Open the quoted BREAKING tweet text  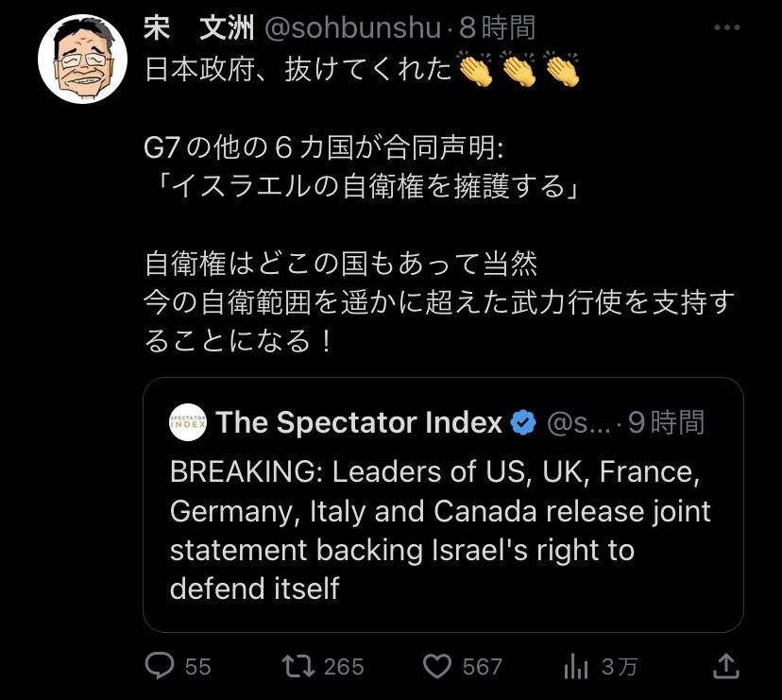click(x=439, y=529)
